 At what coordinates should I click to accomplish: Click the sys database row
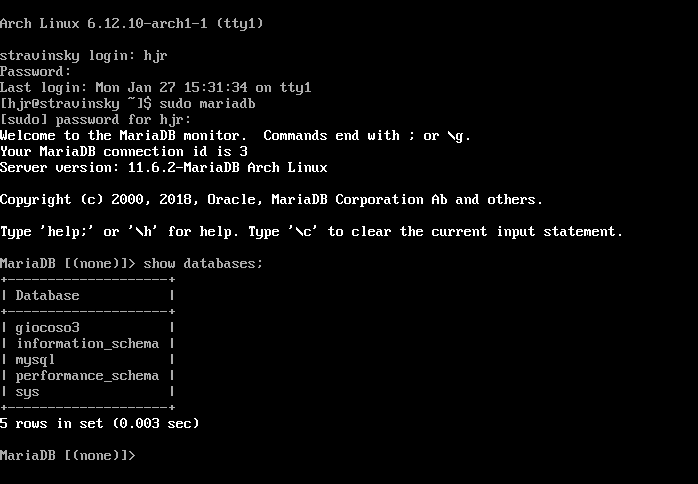(27, 391)
